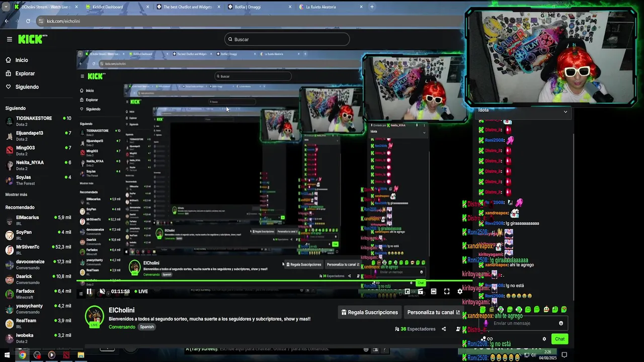Open Windows Start menu
The width and height of the screenshot is (644, 362).
pos(7,355)
